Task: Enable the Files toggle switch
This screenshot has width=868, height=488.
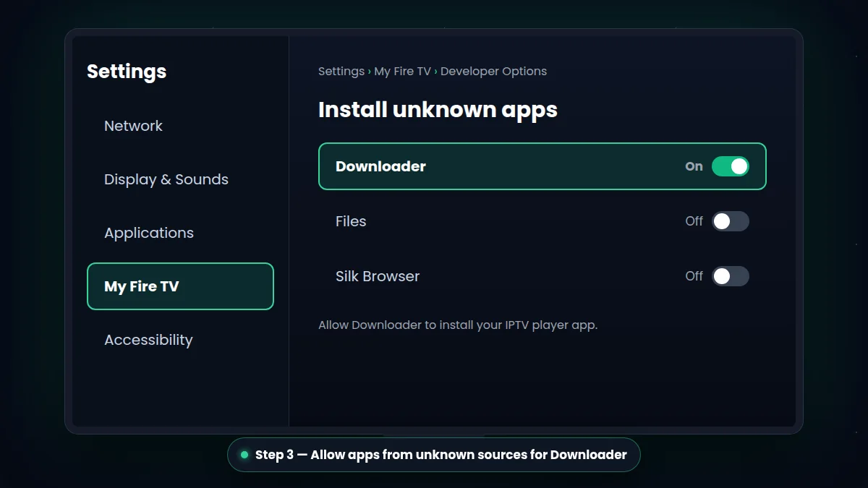Action: [731, 221]
